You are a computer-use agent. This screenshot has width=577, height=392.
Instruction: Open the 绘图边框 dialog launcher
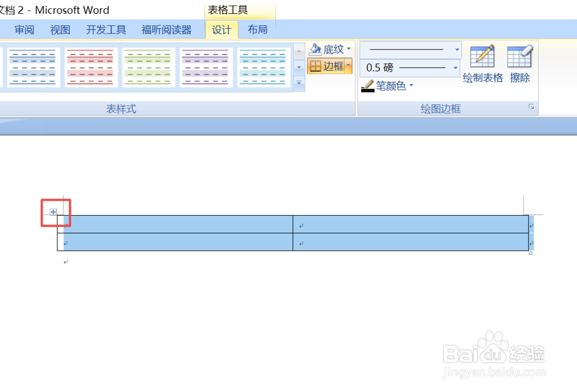pos(531,107)
